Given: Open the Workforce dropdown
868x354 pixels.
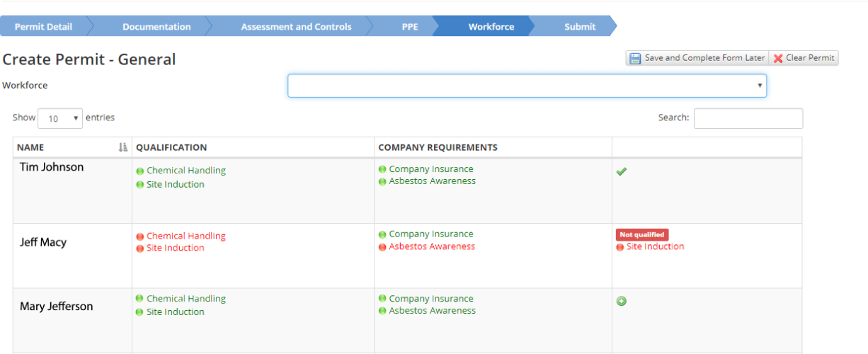Looking at the screenshot, I should pos(527,86).
